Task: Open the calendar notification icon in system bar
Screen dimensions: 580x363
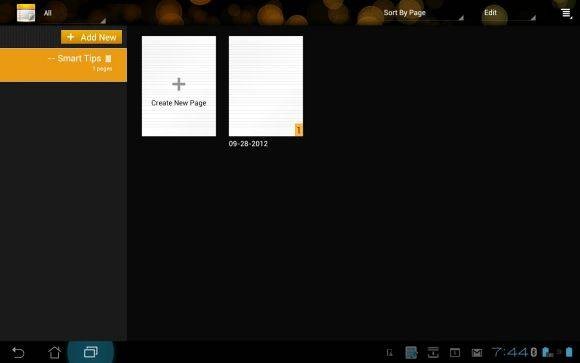Action: click(x=455, y=353)
